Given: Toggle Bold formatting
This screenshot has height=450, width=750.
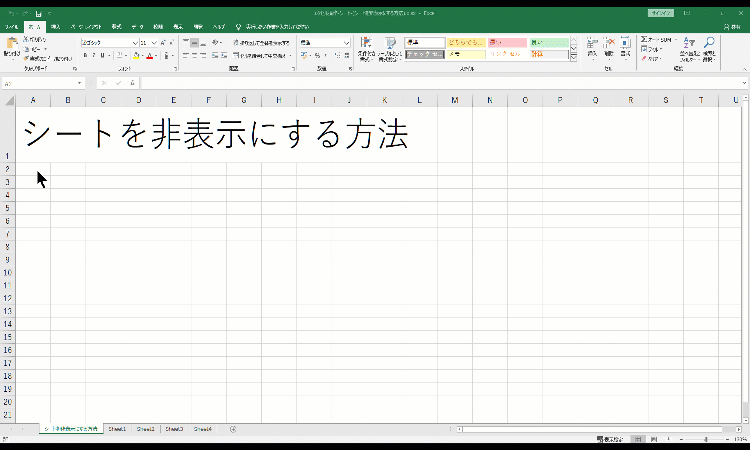Looking at the screenshot, I should pos(84,56).
